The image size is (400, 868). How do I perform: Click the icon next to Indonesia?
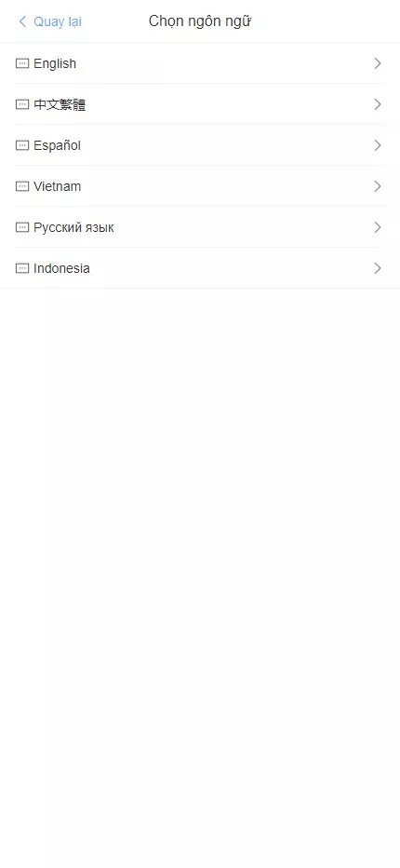tap(22, 268)
